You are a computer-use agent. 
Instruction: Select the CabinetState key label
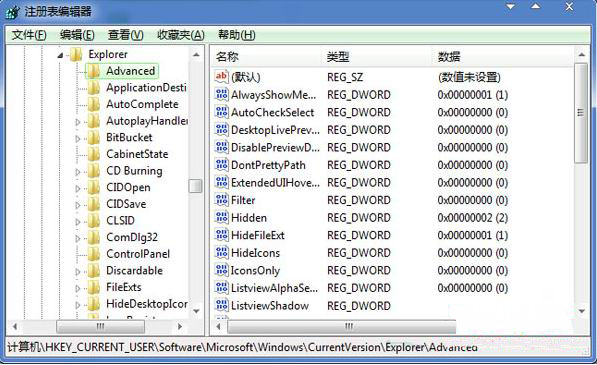137,154
